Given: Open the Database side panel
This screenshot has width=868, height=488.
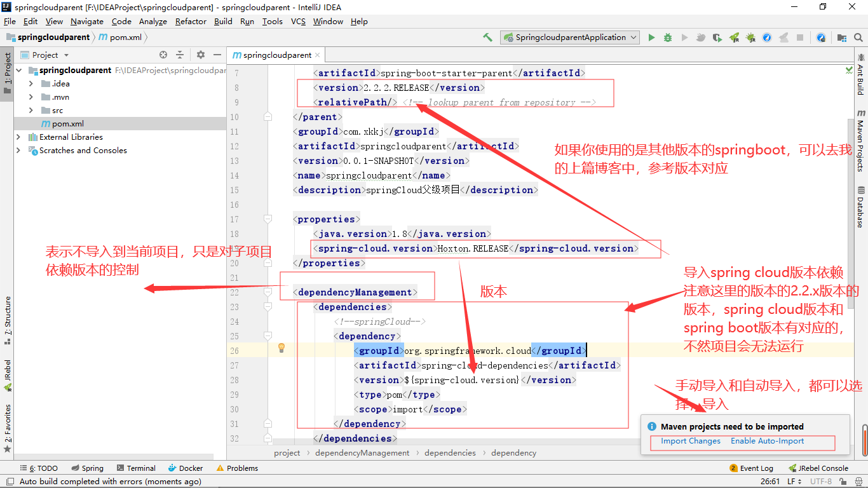Looking at the screenshot, I should [x=860, y=207].
